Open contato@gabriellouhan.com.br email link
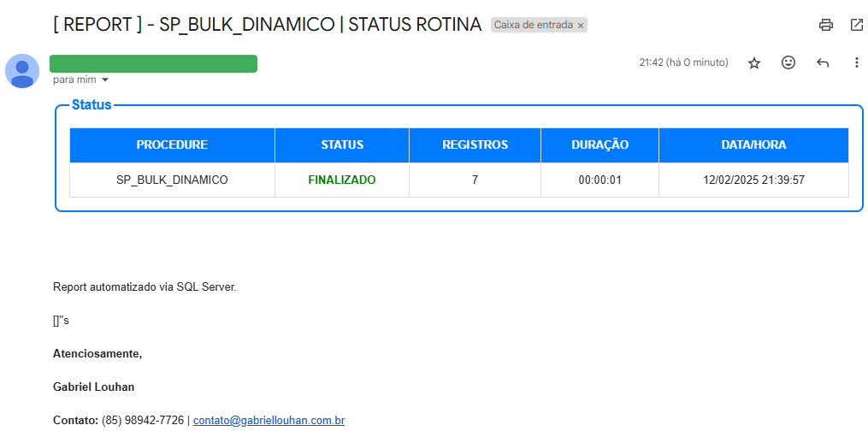The width and height of the screenshot is (868, 443). pos(269,421)
